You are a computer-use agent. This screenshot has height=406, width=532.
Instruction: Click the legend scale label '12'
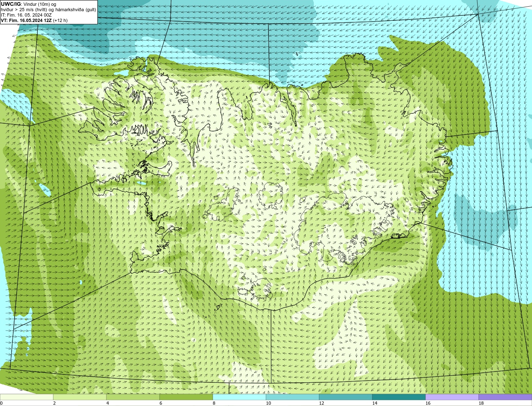coord(322,403)
